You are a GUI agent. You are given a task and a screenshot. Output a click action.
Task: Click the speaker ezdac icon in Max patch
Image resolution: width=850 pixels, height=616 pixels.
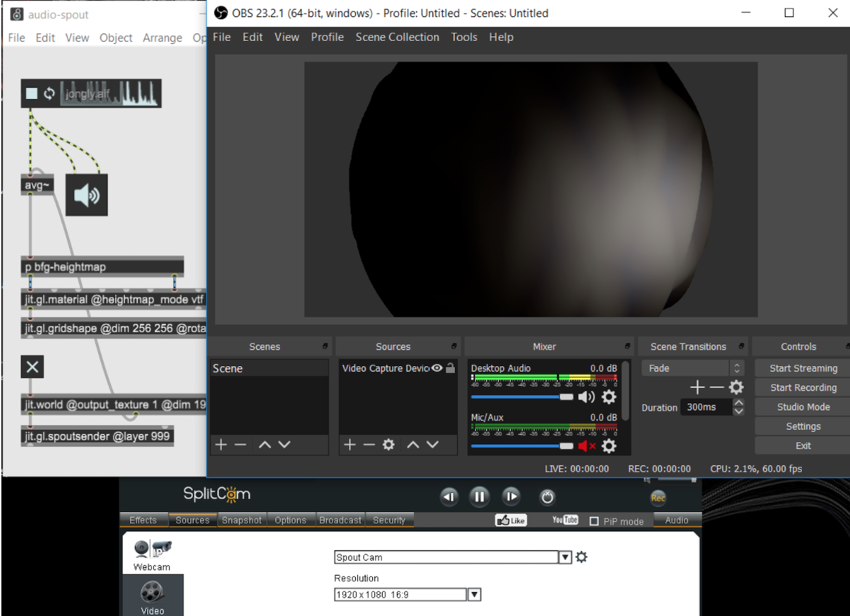coord(87,195)
